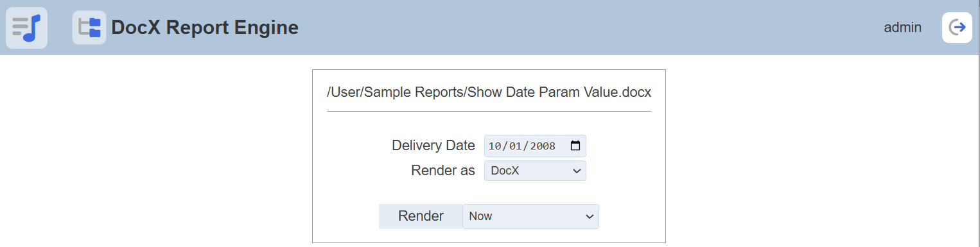Click the Delivery Date label
The image size is (980, 247).
pos(433,146)
